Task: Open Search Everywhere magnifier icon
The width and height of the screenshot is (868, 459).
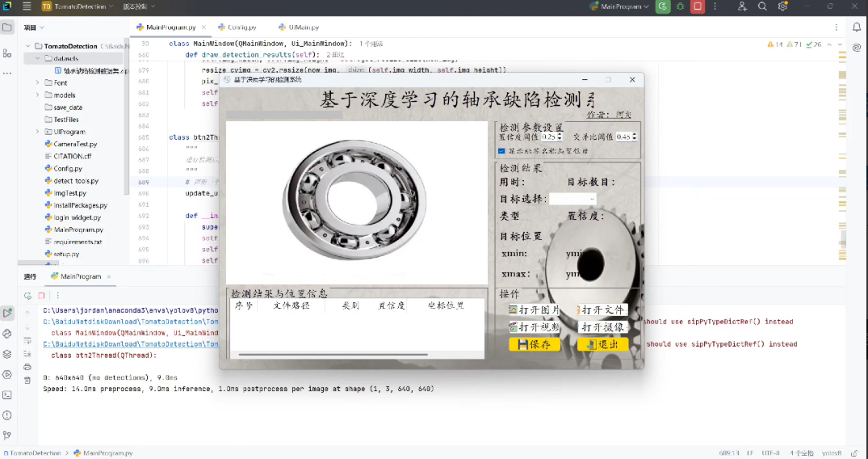Action: pyautogui.click(x=762, y=6)
